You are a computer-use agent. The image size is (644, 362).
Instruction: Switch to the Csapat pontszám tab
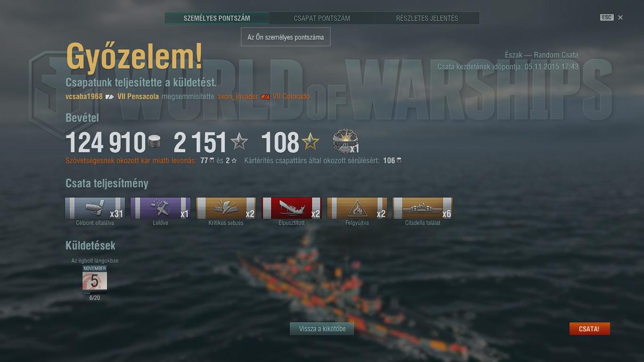(x=322, y=18)
